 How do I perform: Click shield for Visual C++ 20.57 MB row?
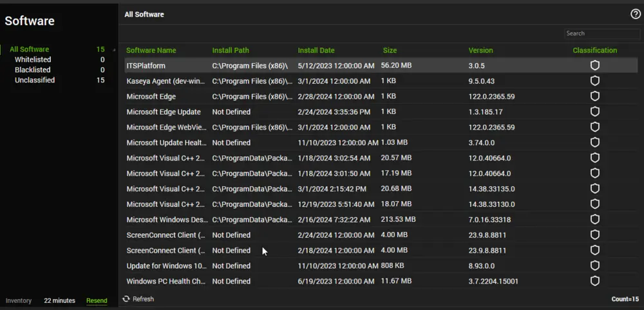tap(594, 158)
